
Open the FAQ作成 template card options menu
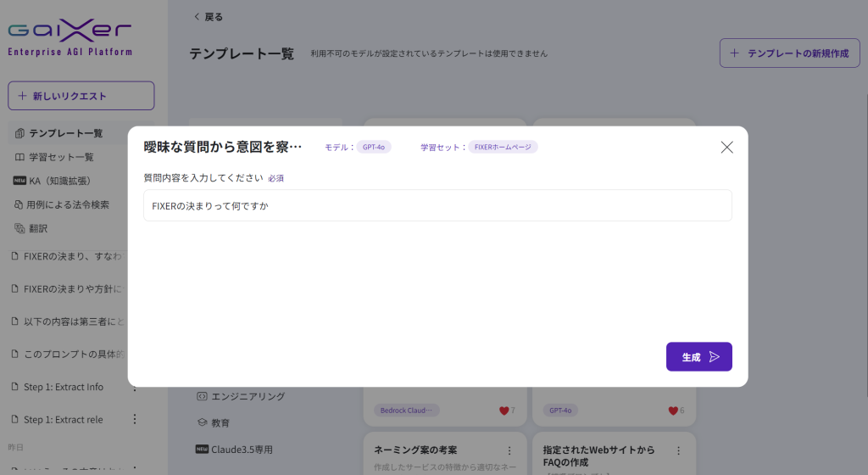point(679,450)
